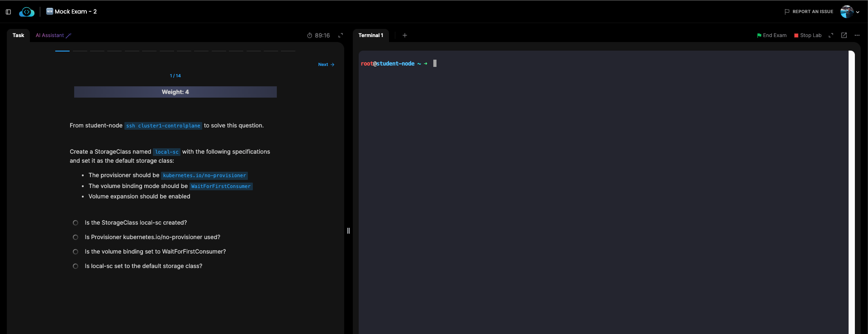Click the End Exam button

tap(772, 35)
